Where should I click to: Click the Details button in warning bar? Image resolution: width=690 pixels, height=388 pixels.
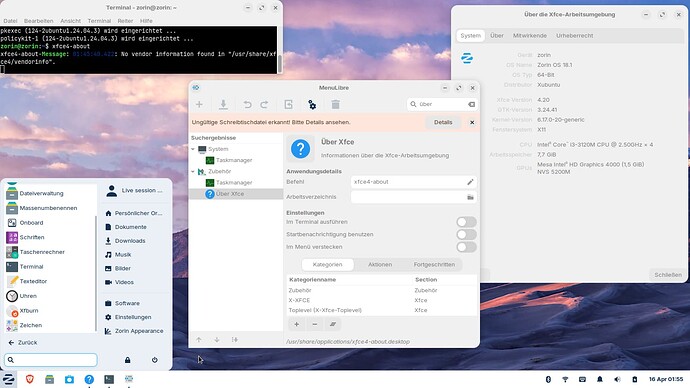point(443,122)
